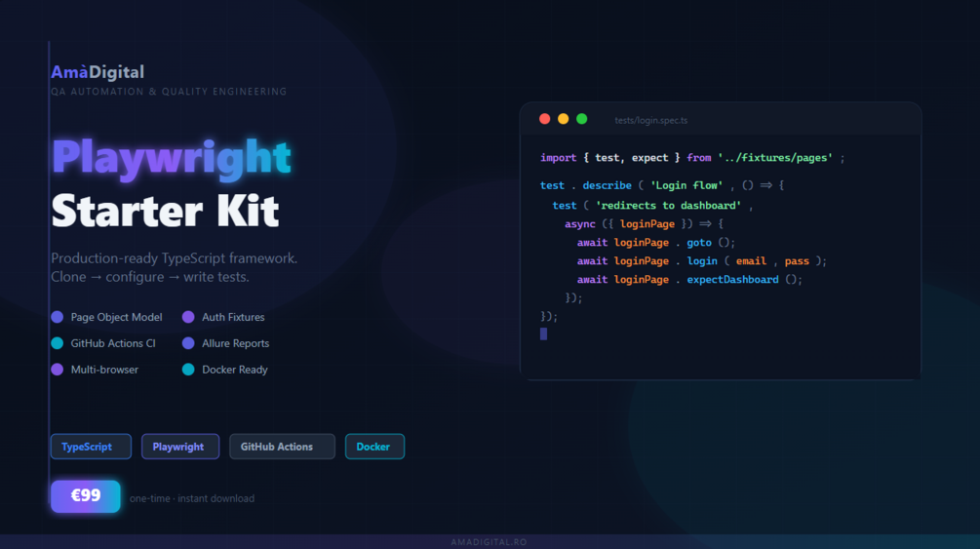Select the GitHub Actions tag
Screen dimensions: 980x549
(282, 447)
